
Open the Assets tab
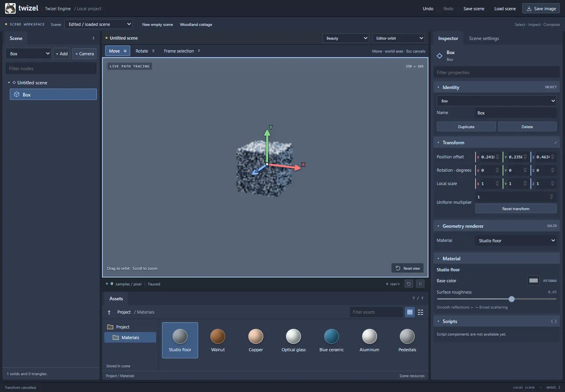[x=116, y=299]
